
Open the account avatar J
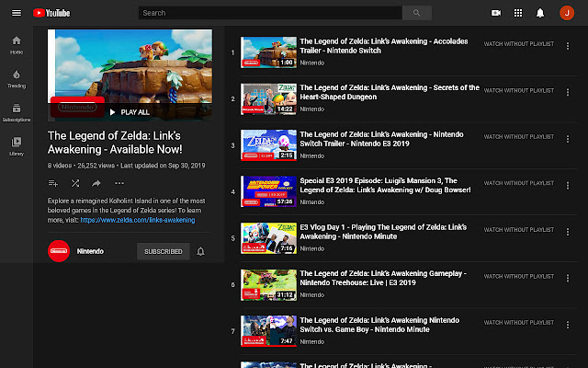pyautogui.click(x=567, y=13)
